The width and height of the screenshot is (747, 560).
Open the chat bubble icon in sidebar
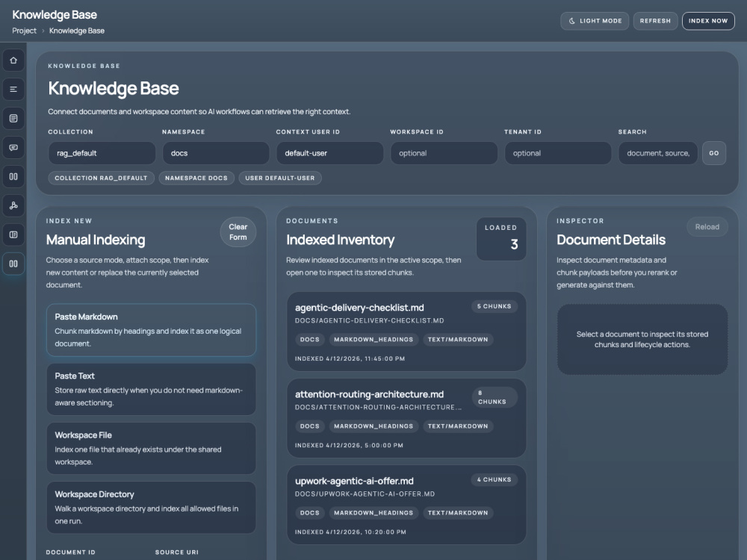tap(13, 148)
